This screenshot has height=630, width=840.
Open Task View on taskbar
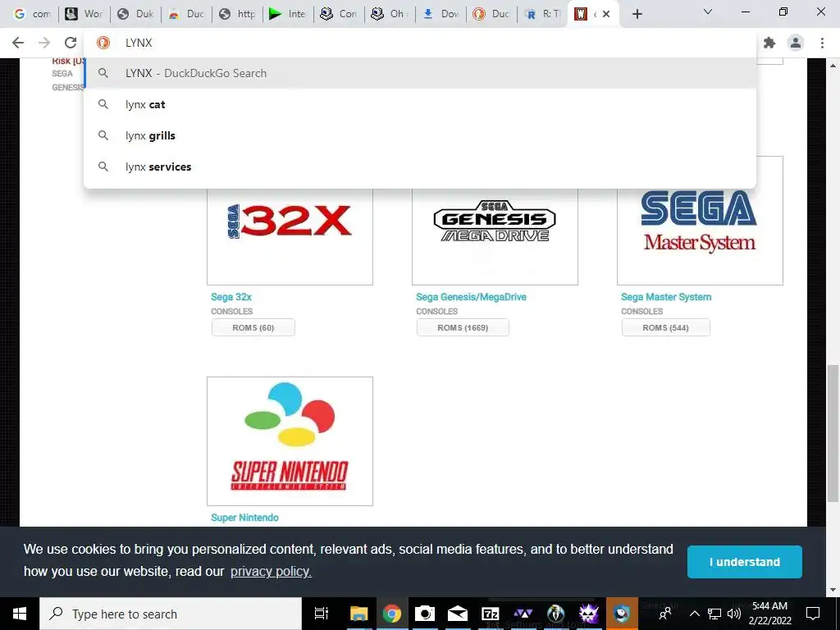(322, 614)
